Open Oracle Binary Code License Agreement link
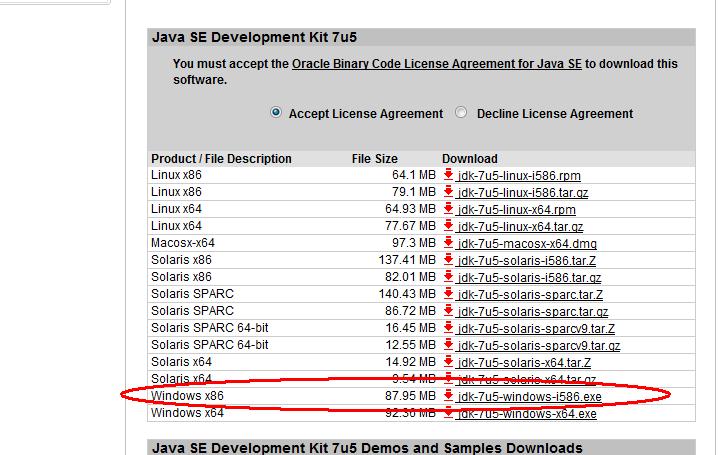The image size is (720, 455). (x=437, y=64)
